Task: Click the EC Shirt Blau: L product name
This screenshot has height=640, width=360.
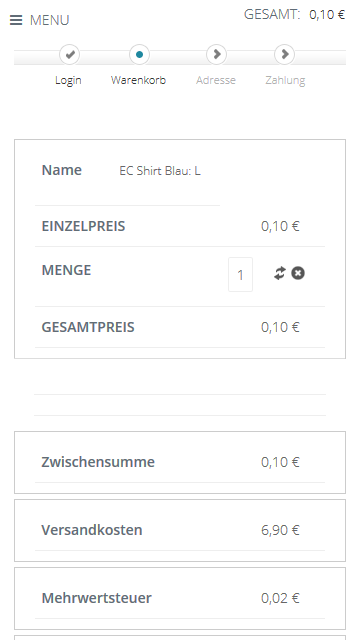Action: click(x=160, y=171)
